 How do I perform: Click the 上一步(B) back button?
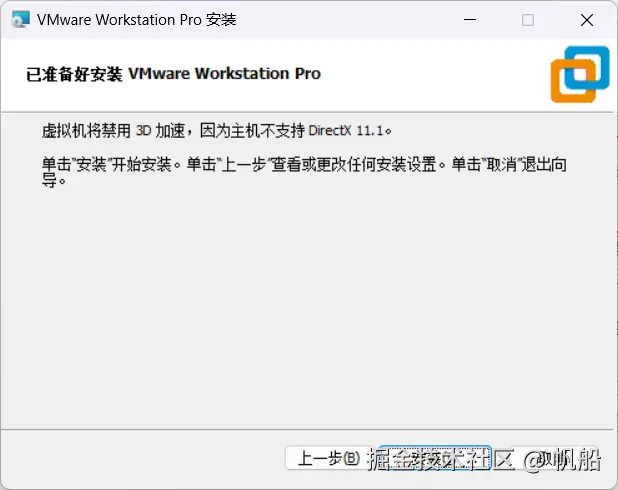click(330, 458)
